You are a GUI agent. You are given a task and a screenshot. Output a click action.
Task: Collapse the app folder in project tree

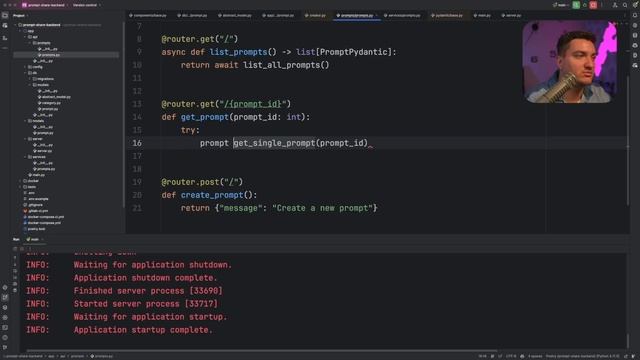click(x=20, y=31)
